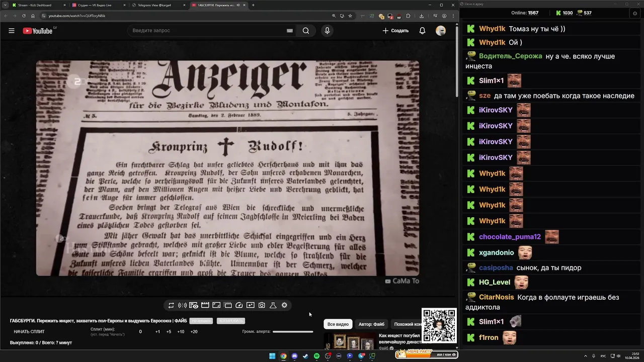Click username Водитель_Сережа in chat
644x362 pixels.
511,56
